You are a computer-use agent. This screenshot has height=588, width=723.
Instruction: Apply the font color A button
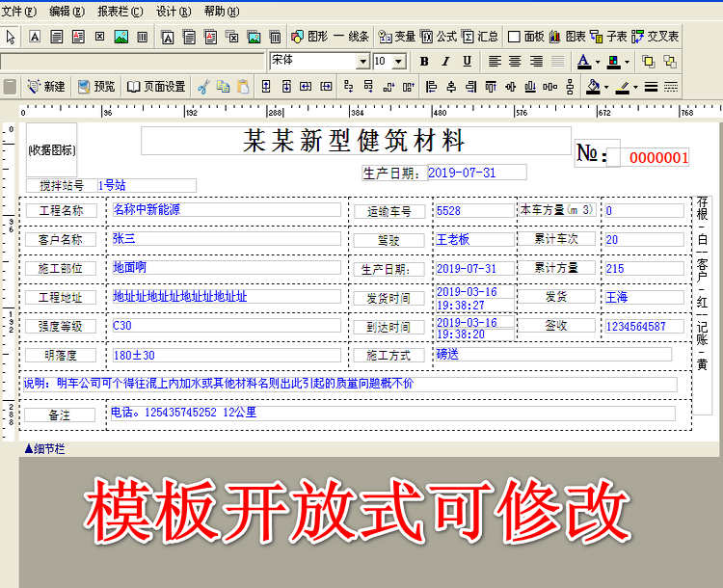(584, 62)
